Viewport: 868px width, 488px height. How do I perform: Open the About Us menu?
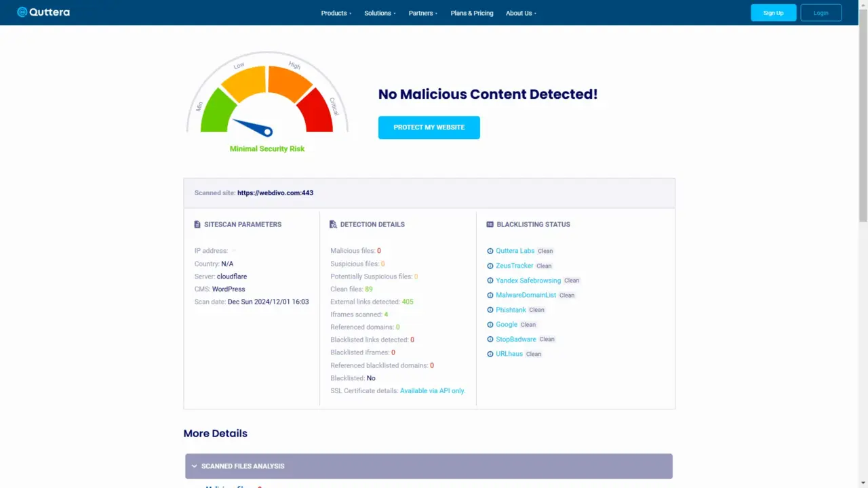(x=521, y=13)
